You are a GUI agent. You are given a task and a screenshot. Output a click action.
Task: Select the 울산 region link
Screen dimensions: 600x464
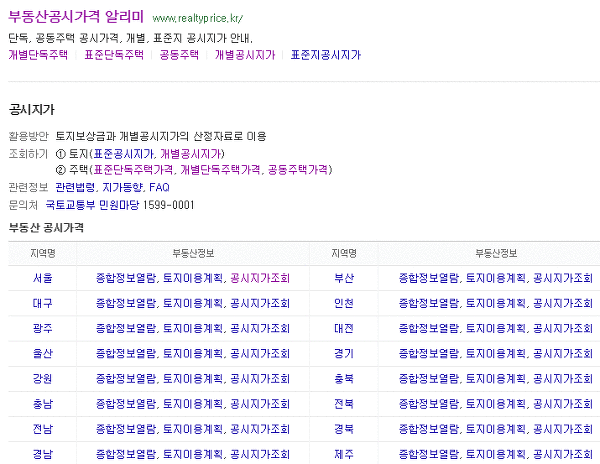click(x=42, y=353)
